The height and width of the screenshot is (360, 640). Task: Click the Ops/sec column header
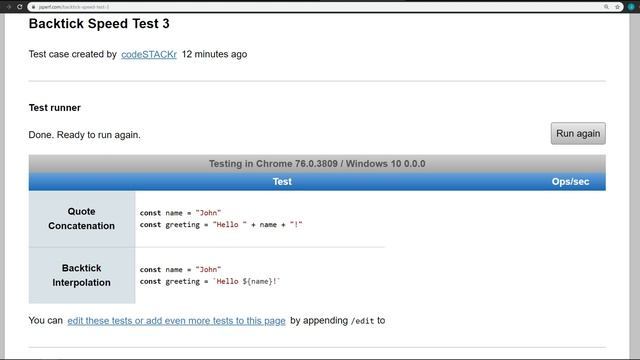pyautogui.click(x=570, y=182)
